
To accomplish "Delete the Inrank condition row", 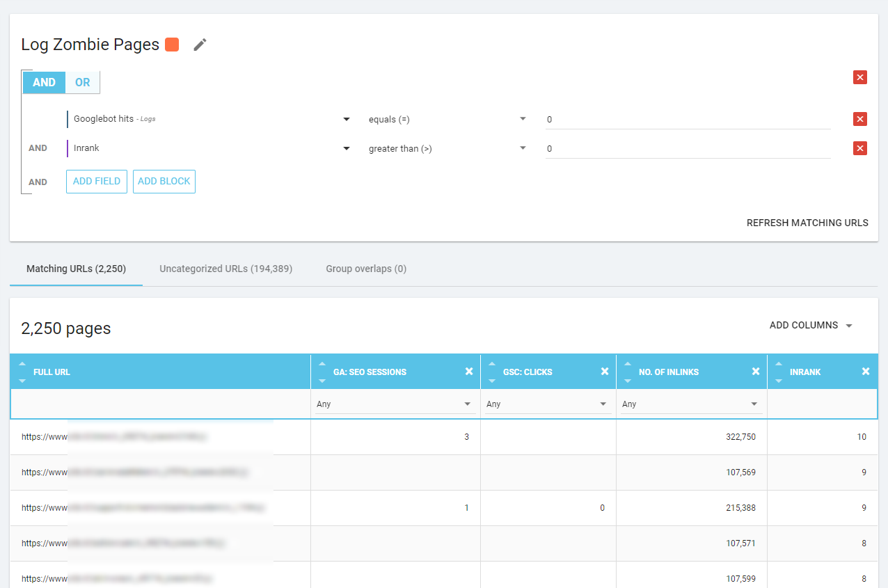I will [860, 148].
